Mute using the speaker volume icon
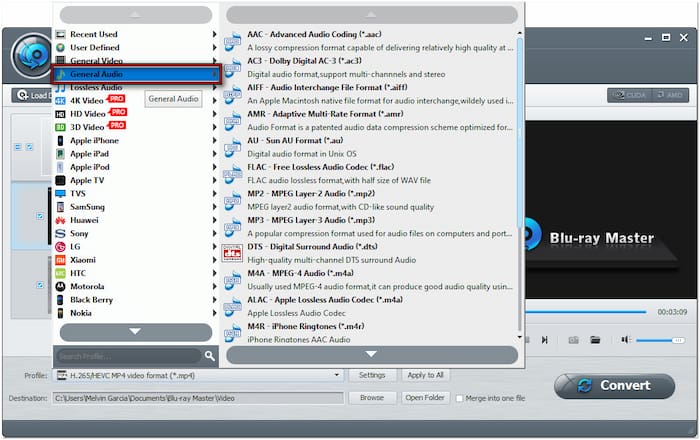The image size is (700, 440). pyautogui.click(x=626, y=340)
